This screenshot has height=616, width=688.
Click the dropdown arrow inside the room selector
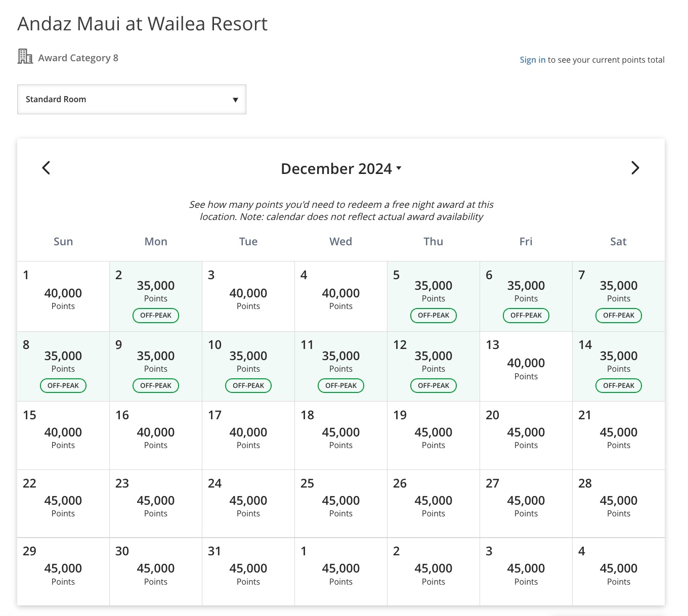235,100
